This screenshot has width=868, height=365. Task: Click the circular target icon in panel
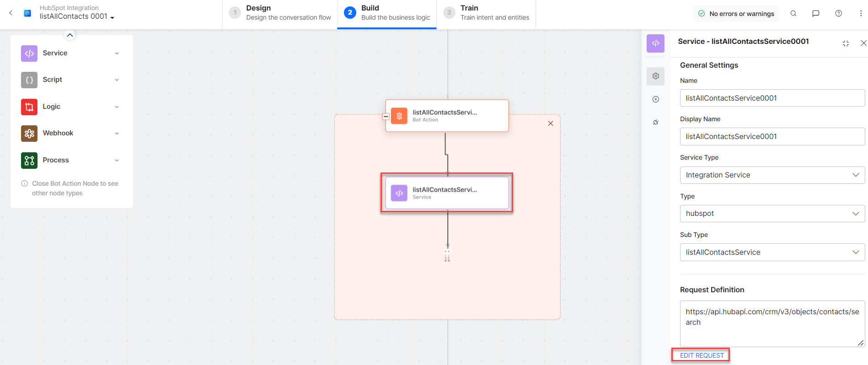(x=655, y=99)
